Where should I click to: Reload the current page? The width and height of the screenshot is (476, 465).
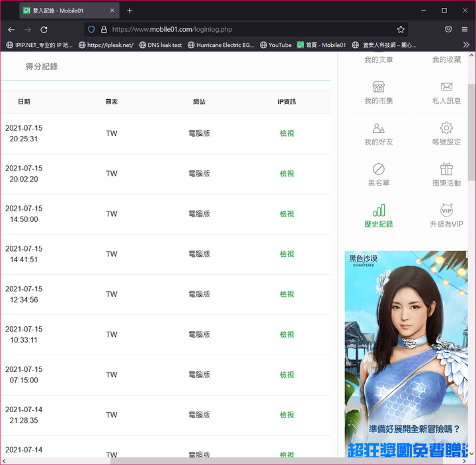tap(44, 30)
